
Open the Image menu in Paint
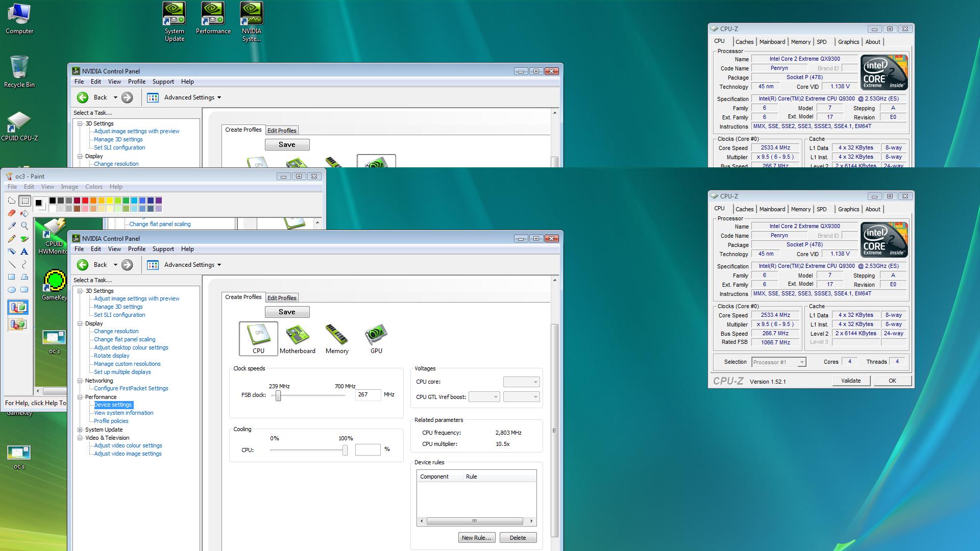coord(69,187)
